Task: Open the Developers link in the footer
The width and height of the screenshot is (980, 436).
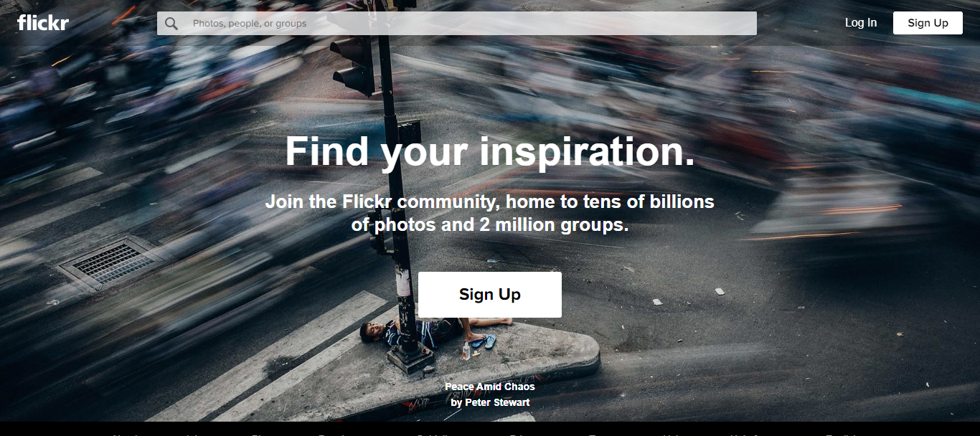Action: pos(342,433)
